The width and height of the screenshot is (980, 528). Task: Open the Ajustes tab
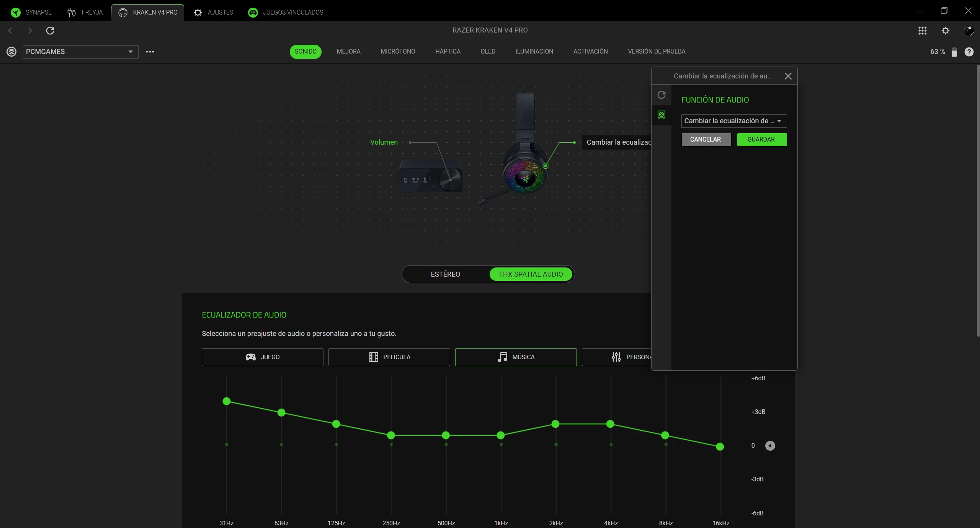click(214, 12)
